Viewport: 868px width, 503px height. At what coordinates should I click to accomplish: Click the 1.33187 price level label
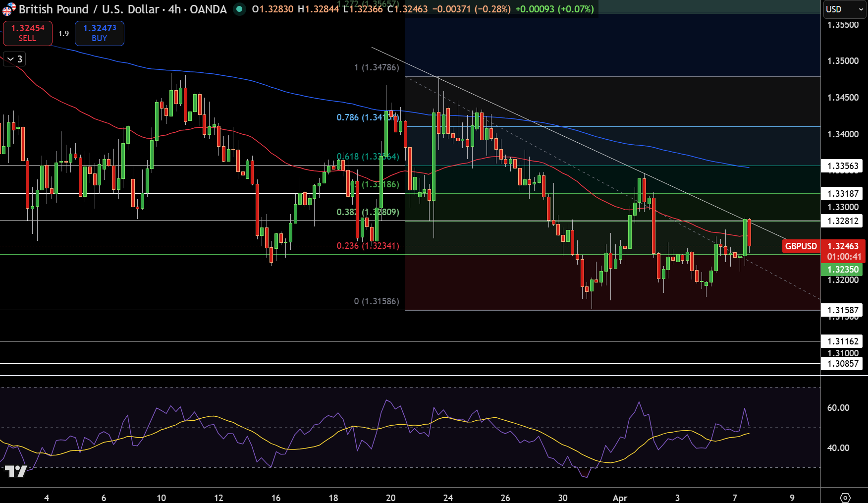click(x=843, y=194)
